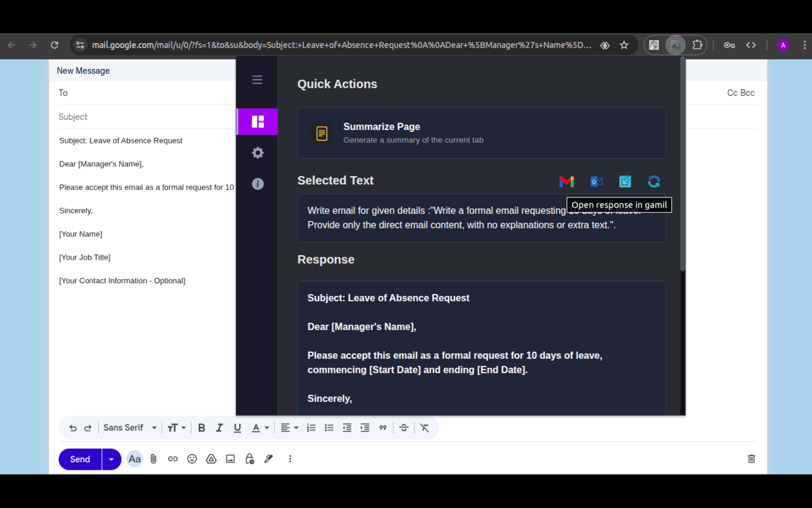Select the dashboard sidebar icon
812x508 pixels.
point(258,121)
